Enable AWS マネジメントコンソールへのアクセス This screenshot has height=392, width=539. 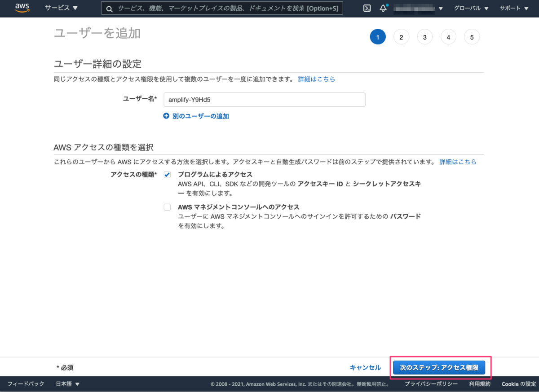click(x=167, y=207)
